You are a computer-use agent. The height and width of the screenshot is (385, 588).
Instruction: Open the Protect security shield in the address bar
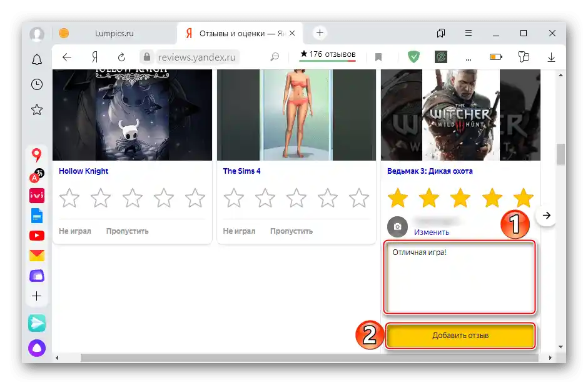[x=413, y=56]
